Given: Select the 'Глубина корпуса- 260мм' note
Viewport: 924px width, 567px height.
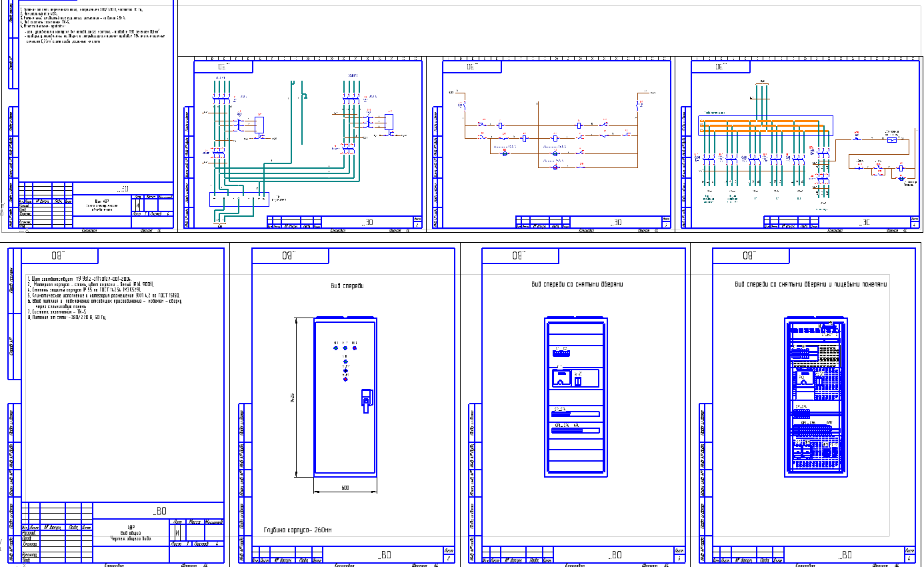Looking at the screenshot, I should point(298,530).
